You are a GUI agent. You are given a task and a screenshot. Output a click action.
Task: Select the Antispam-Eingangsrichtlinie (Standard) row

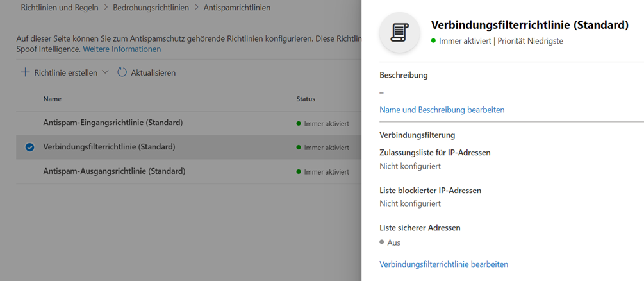(x=113, y=123)
